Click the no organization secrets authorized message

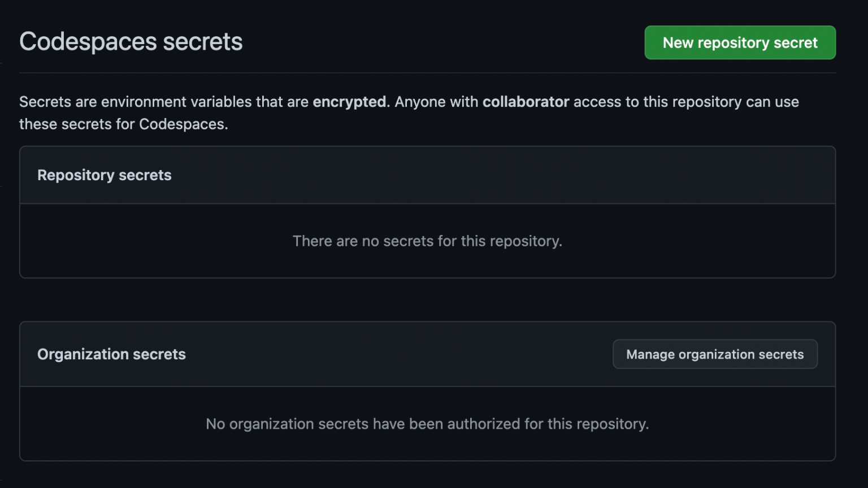point(428,424)
